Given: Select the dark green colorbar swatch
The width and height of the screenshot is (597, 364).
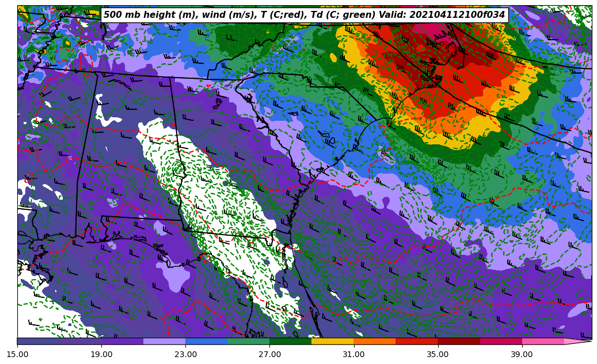Looking at the screenshot, I should tap(290, 341).
